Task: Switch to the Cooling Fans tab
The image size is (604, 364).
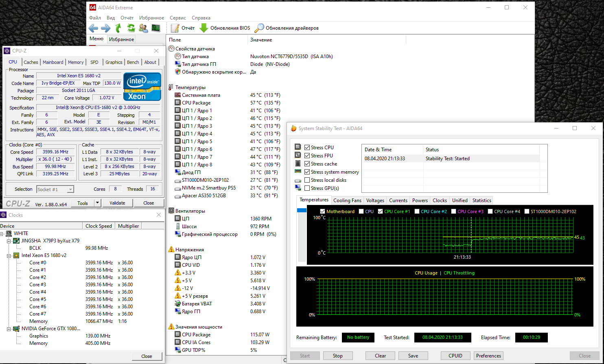Action: (347, 201)
